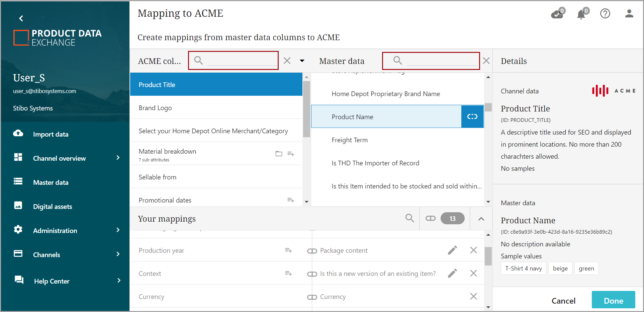The width and height of the screenshot is (644, 312).
Task: Remove the Currency mapping
Action: pyautogui.click(x=473, y=296)
